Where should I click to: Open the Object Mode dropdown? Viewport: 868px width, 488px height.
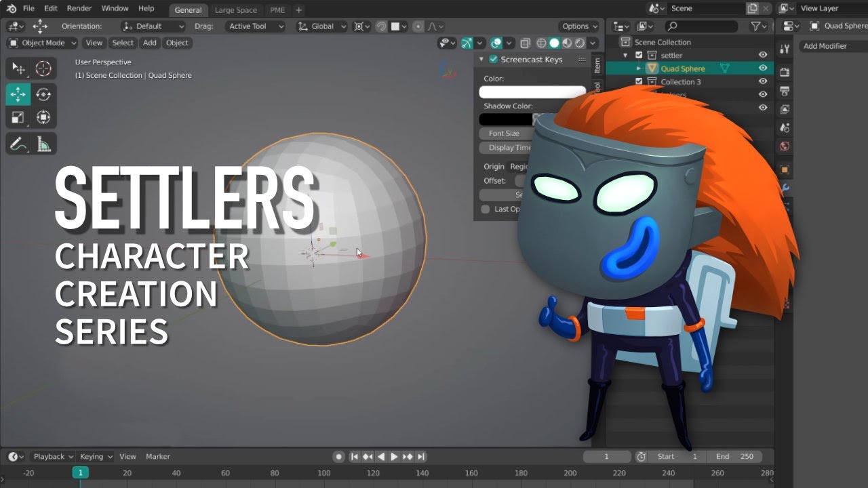click(x=42, y=43)
